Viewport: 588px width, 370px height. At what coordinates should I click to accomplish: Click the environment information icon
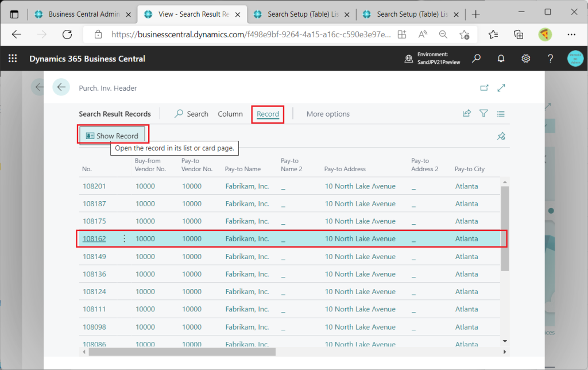(x=409, y=59)
